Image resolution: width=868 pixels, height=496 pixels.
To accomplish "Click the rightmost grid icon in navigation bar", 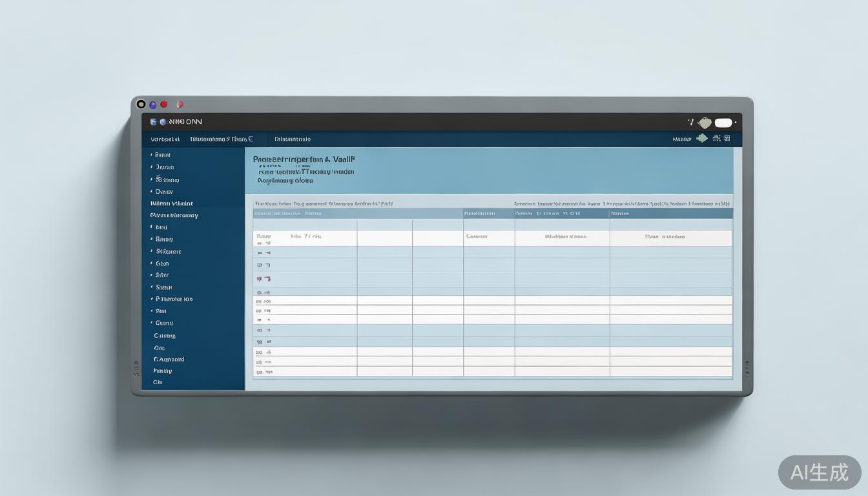I will pos(727,139).
